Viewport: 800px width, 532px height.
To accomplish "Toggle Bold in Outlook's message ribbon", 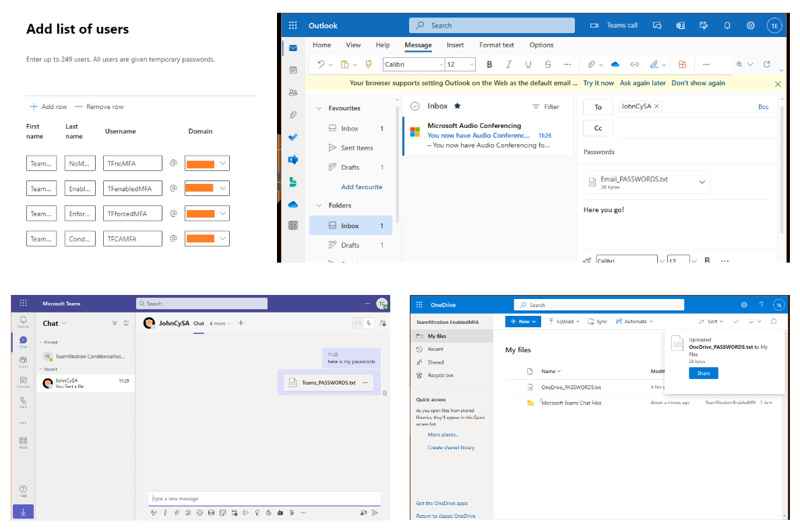I will (x=489, y=64).
